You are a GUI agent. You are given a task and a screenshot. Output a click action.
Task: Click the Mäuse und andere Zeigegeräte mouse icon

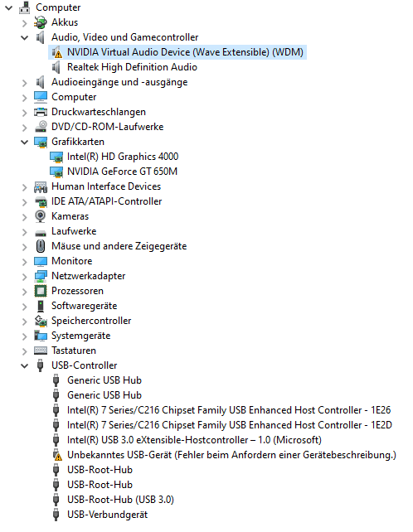pos(41,246)
